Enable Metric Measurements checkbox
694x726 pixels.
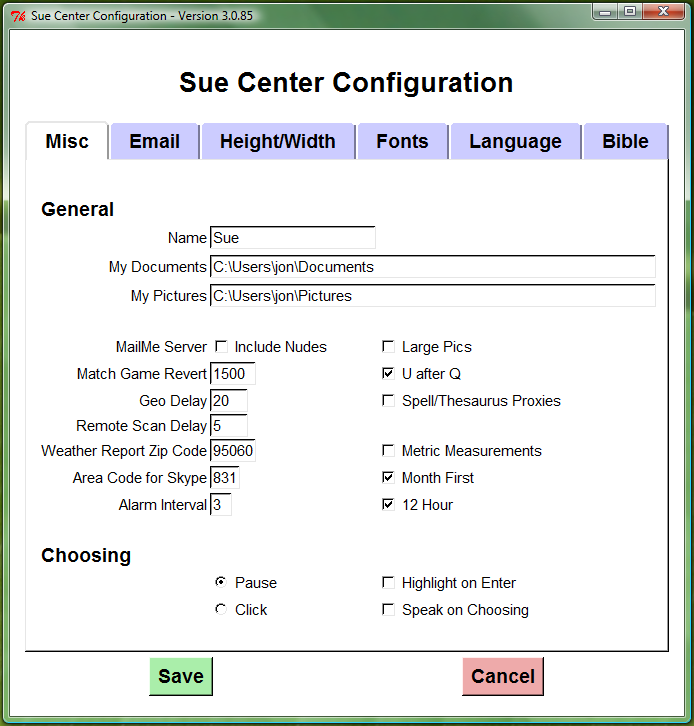click(388, 451)
